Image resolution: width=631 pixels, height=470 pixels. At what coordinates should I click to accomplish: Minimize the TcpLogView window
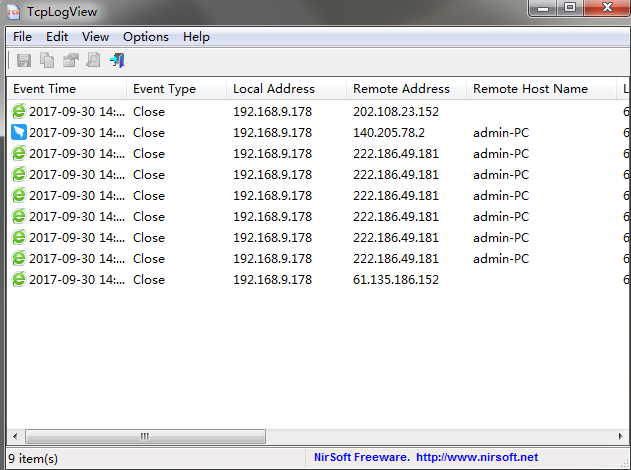point(543,8)
